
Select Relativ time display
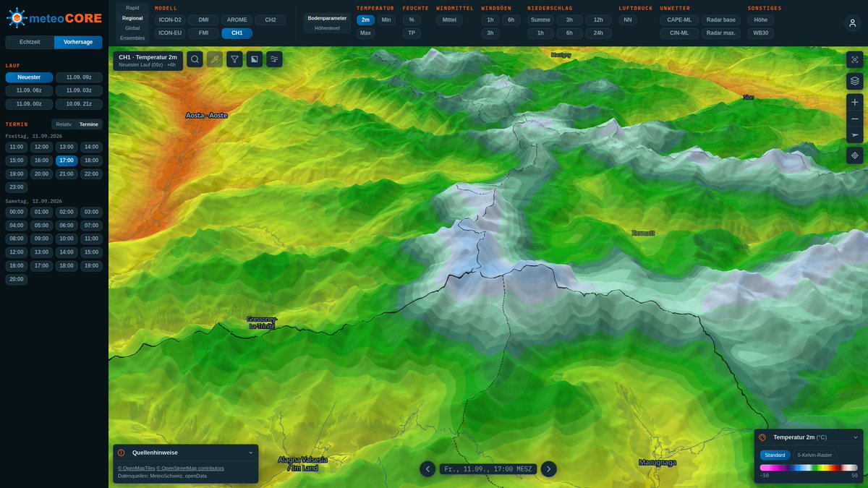point(64,124)
